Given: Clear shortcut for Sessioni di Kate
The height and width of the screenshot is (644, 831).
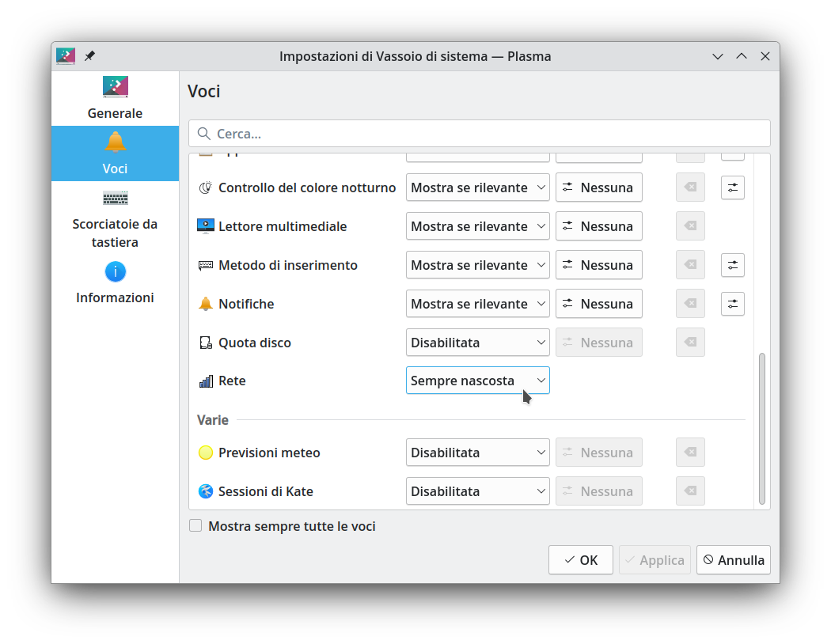Looking at the screenshot, I should tap(691, 491).
